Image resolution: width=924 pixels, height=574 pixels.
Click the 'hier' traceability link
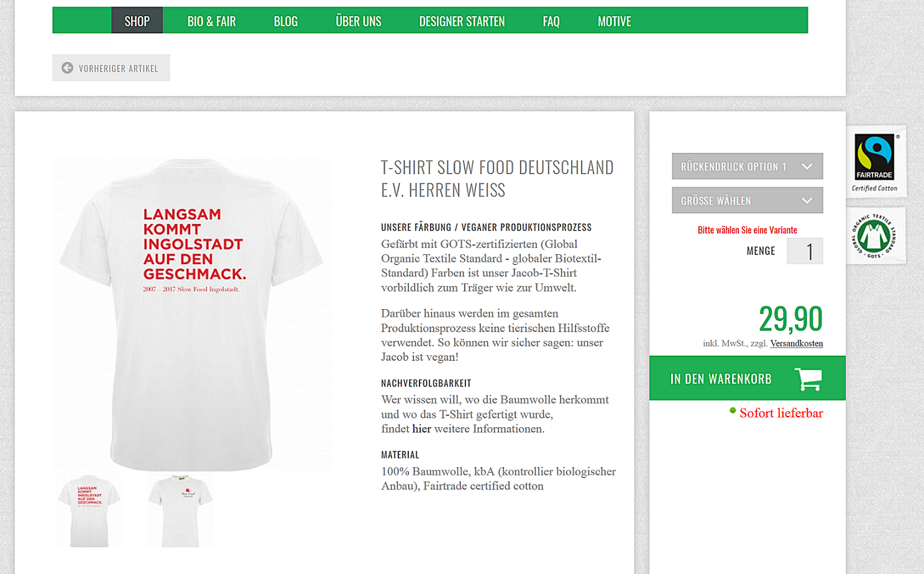[x=421, y=428]
